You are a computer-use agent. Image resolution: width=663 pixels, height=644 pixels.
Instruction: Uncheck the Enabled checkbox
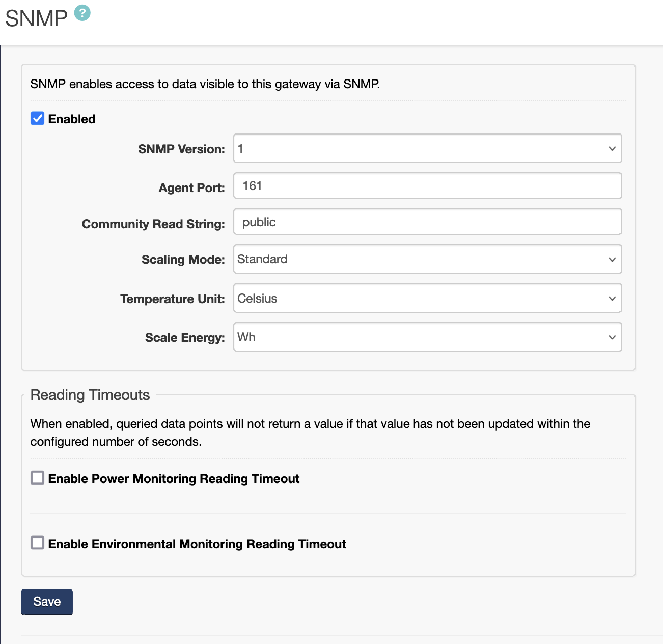(38, 118)
